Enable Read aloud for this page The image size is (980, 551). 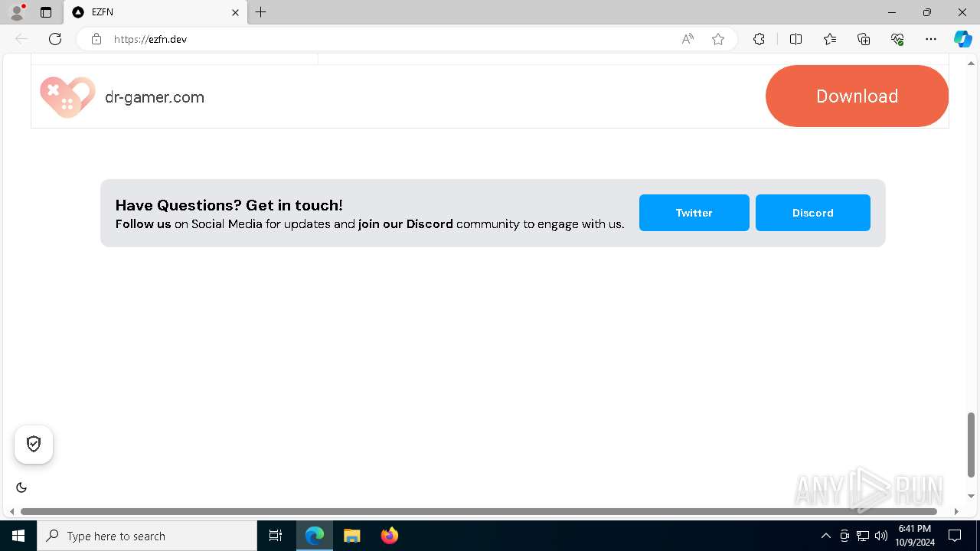tap(688, 39)
